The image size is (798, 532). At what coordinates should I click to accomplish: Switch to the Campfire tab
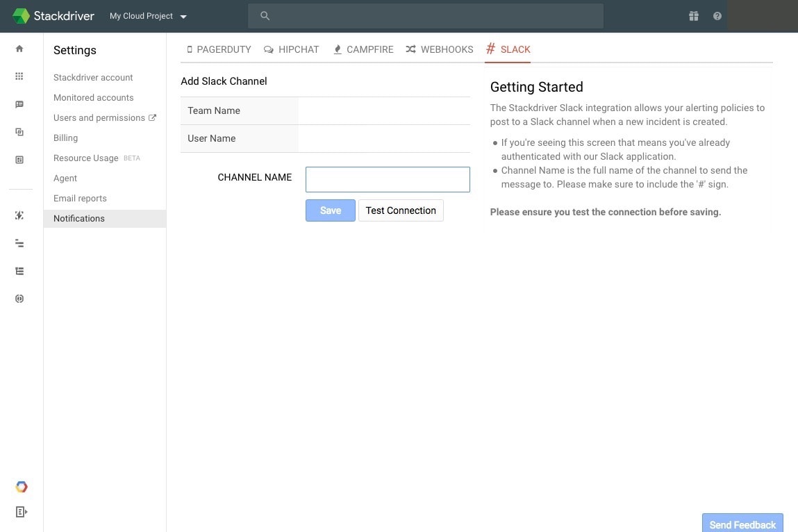pyautogui.click(x=363, y=49)
